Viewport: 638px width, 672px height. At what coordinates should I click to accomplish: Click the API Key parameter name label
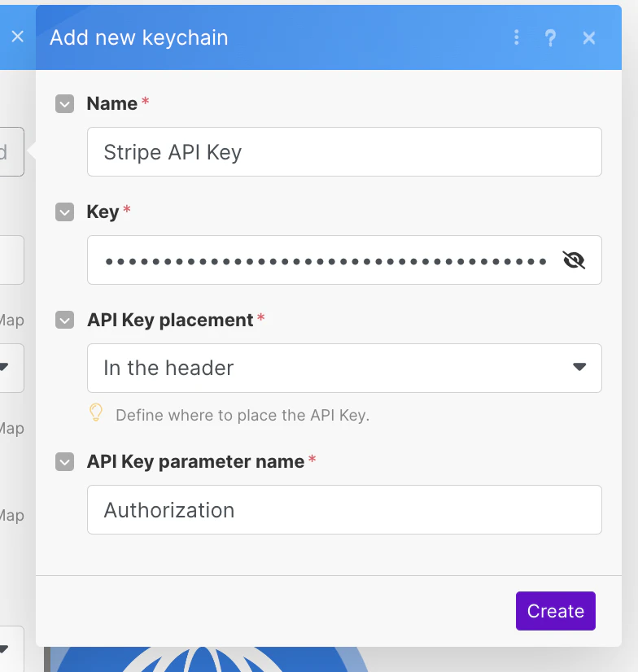point(195,461)
